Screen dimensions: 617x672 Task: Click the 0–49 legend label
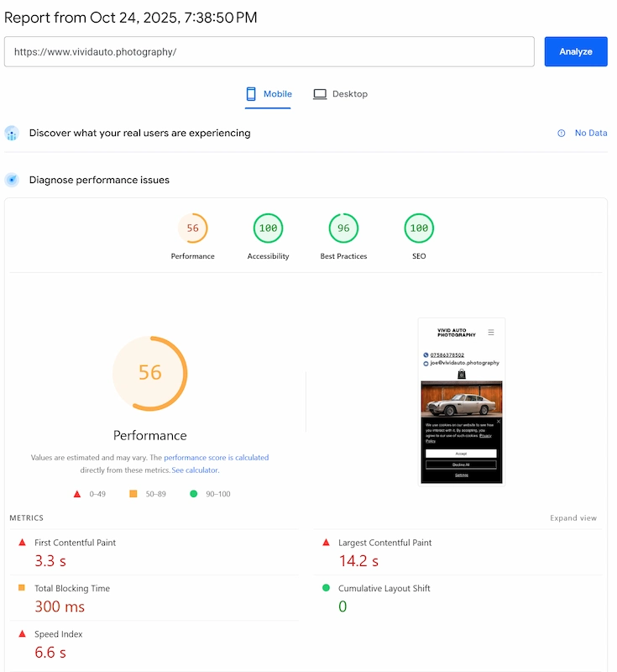(97, 494)
